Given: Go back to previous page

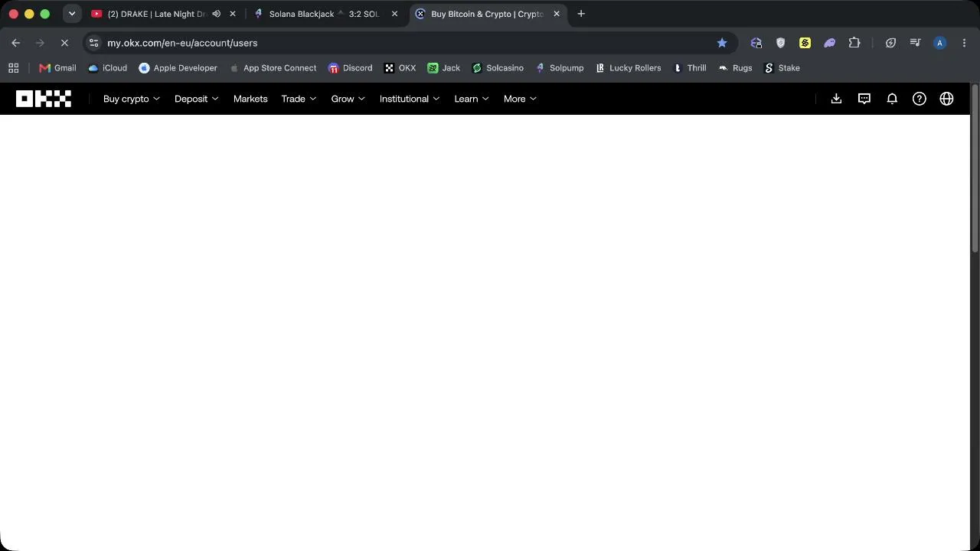Looking at the screenshot, I should [16, 43].
